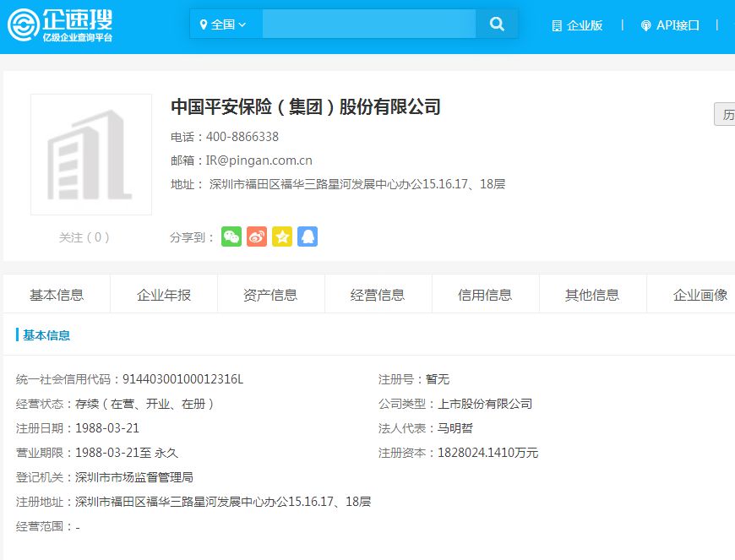
Task: Click the placeholder company logo image
Action: pos(91,154)
